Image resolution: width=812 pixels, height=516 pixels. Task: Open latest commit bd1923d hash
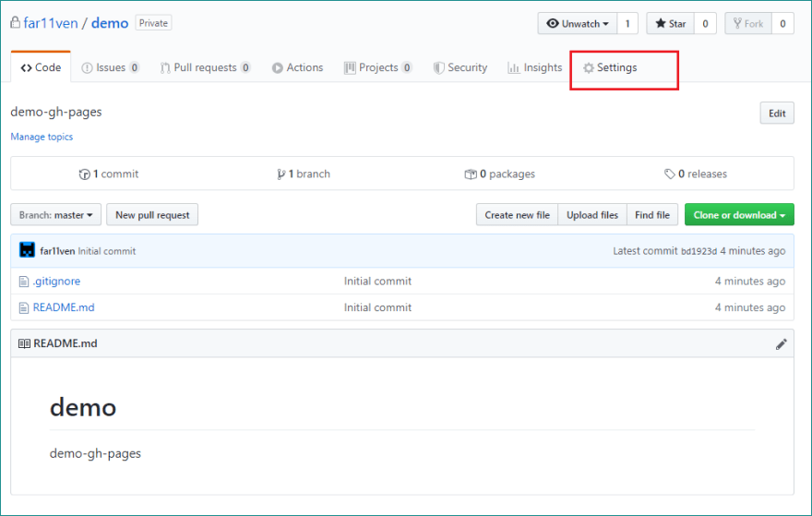pyautogui.click(x=699, y=251)
